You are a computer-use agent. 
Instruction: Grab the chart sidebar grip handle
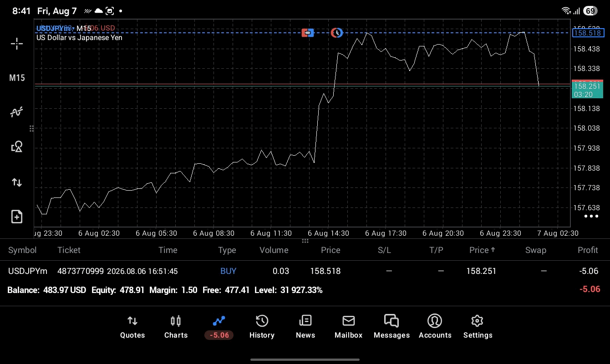tap(31, 129)
